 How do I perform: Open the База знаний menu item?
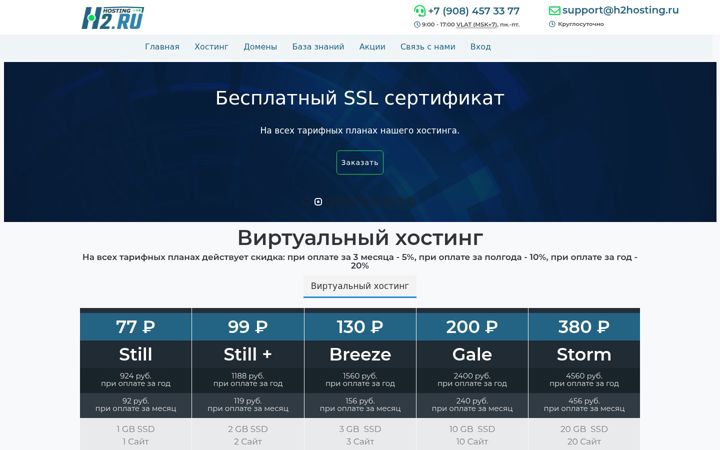[x=318, y=47]
